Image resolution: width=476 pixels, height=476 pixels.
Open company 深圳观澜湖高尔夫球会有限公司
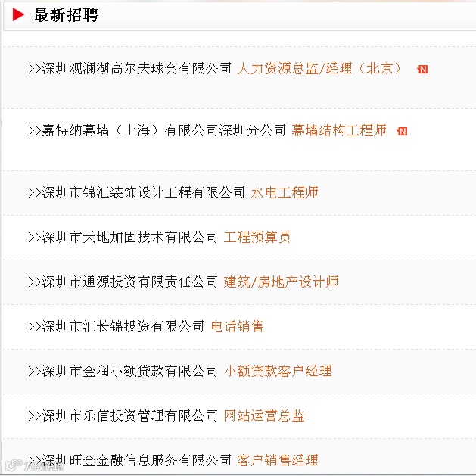coord(137,68)
